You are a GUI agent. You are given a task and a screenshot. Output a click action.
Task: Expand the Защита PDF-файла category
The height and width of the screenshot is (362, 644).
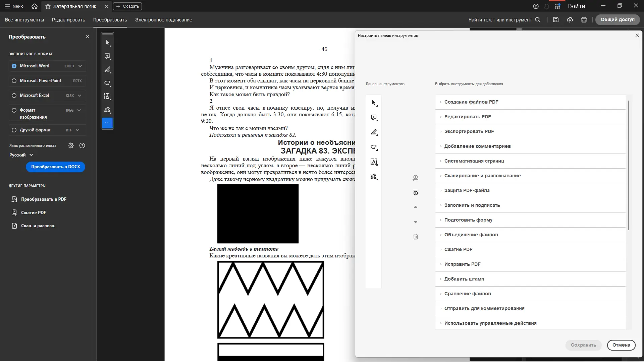pyautogui.click(x=467, y=190)
